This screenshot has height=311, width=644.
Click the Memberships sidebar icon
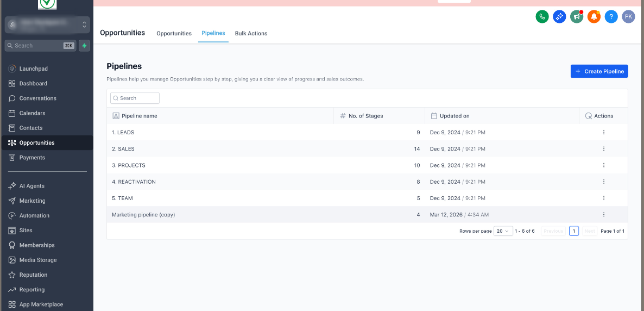pyautogui.click(x=12, y=245)
